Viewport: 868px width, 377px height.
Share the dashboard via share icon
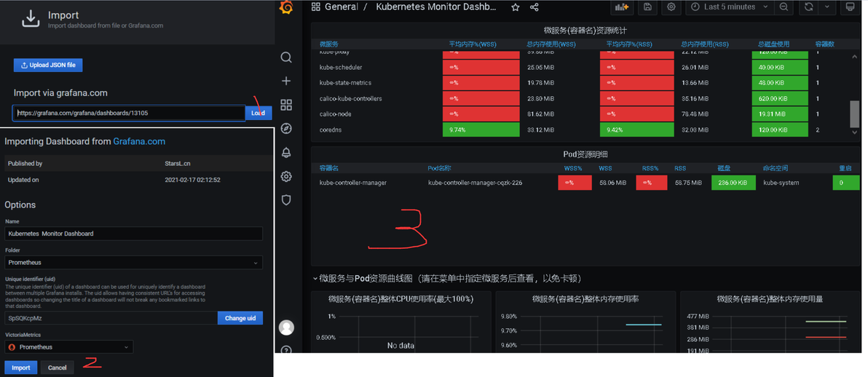pos(534,7)
